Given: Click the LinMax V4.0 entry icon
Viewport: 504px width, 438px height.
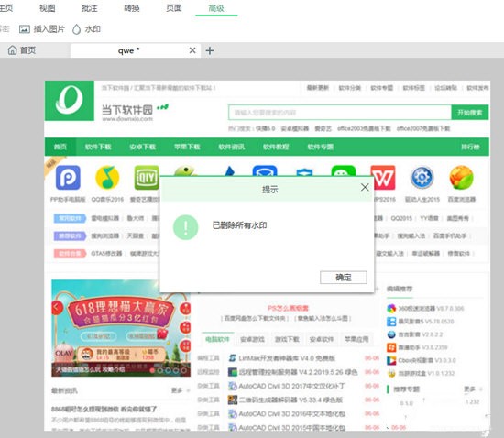Looking at the screenshot, I should click(x=233, y=358).
